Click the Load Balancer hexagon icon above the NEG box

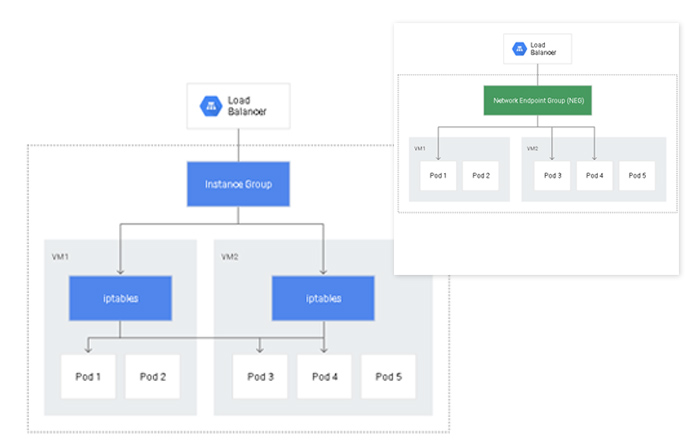click(x=519, y=48)
